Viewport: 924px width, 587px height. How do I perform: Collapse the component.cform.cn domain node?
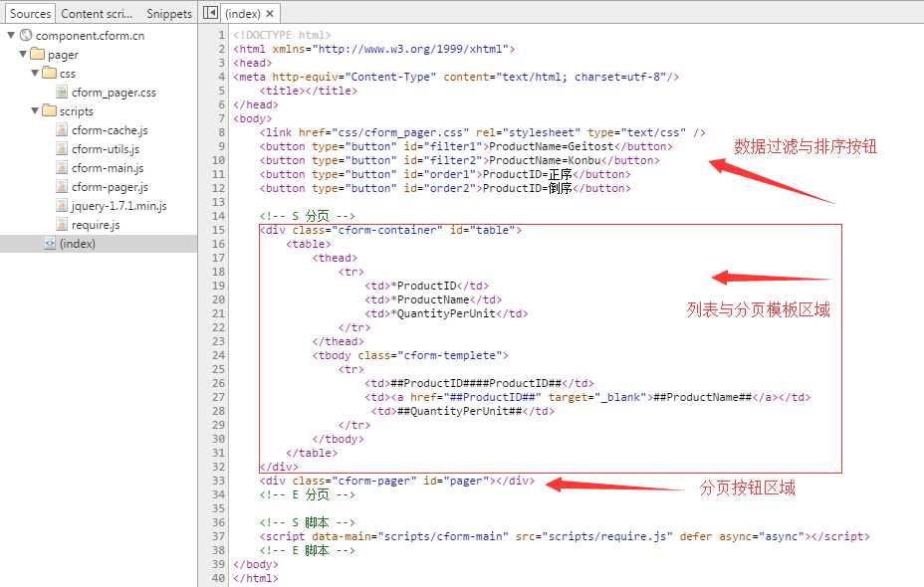coord(11,36)
